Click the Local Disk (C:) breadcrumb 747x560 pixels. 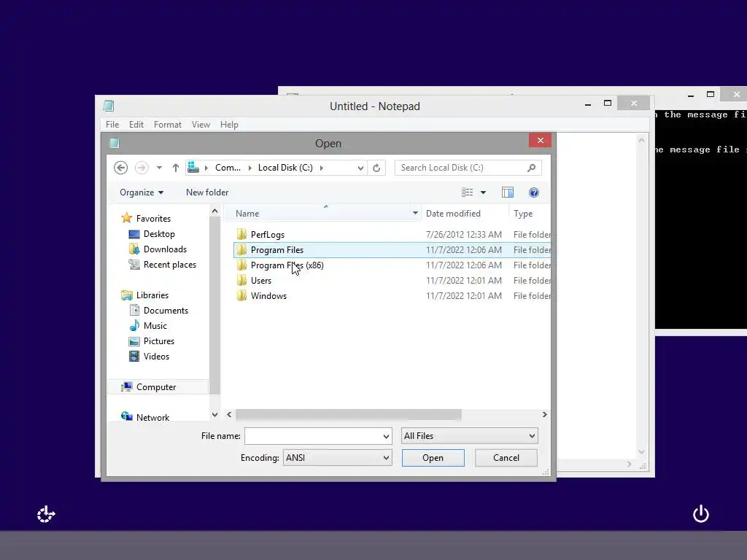(x=285, y=168)
